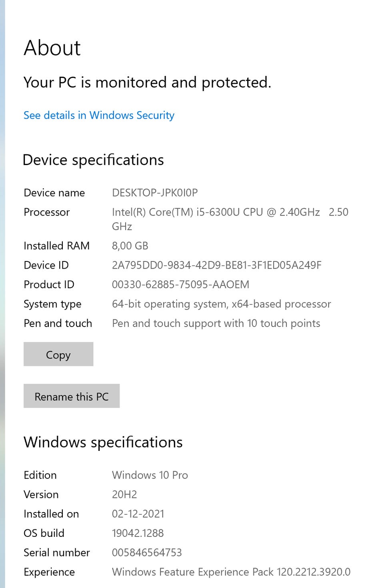Viewport: 384px width, 588px height.
Task: Click the Windows specifications section heading
Action: tap(103, 442)
